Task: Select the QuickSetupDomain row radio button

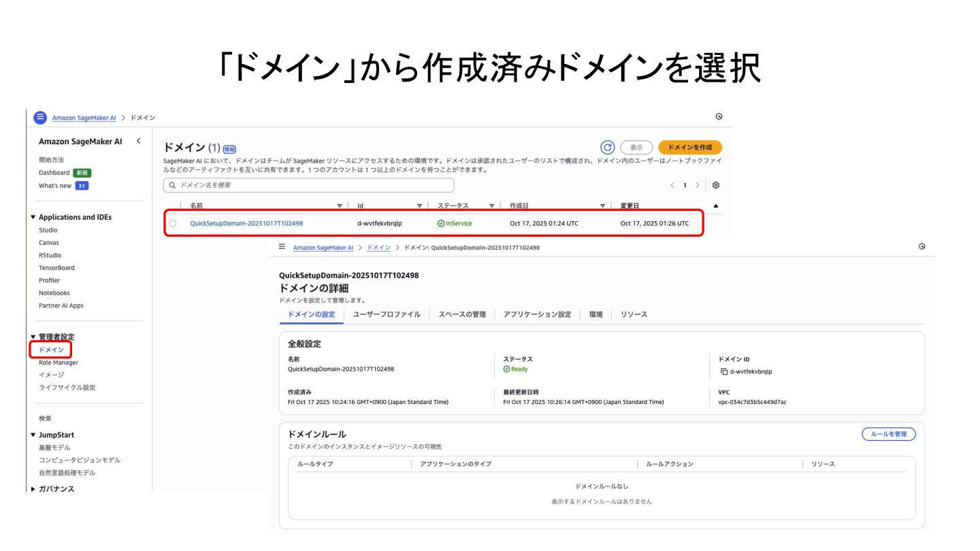Action: (x=172, y=223)
